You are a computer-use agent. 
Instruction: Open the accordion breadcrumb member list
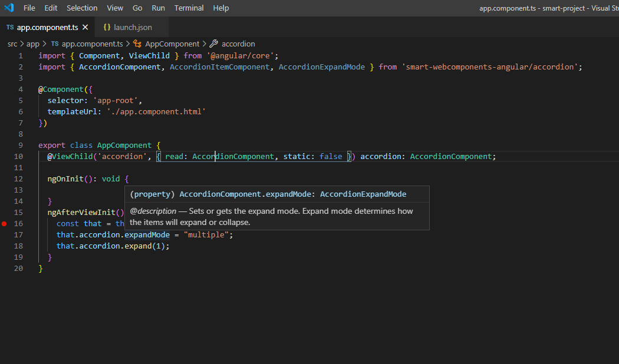click(x=238, y=44)
